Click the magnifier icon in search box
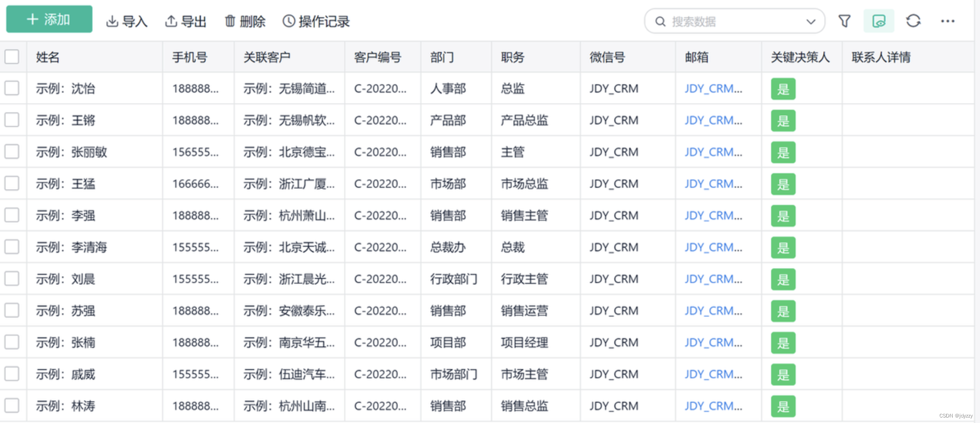The height and width of the screenshot is (423, 980). point(660,21)
